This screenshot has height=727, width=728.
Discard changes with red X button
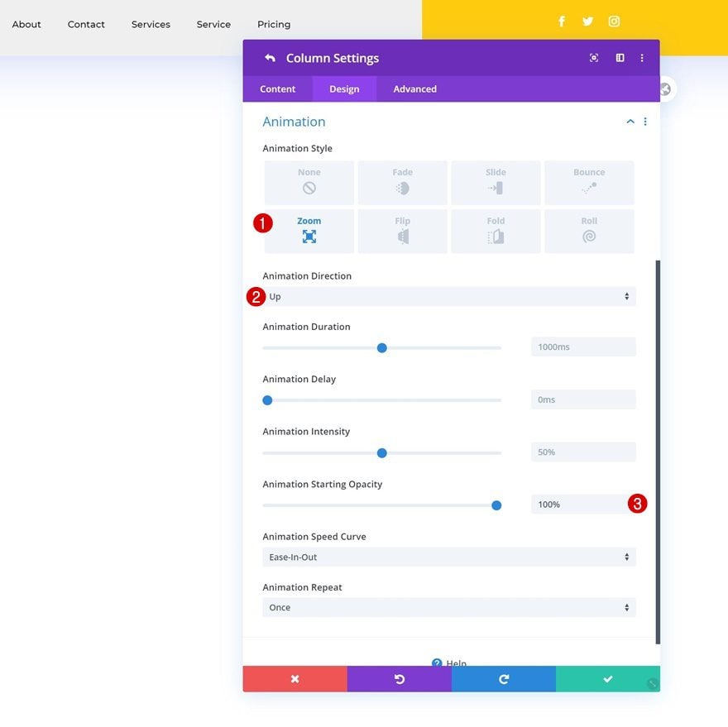point(295,679)
